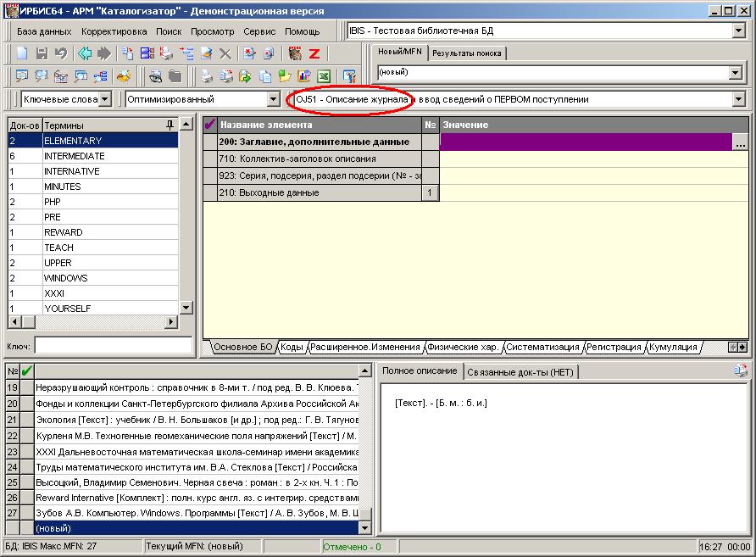The width and height of the screenshot is (756, 557).
Task: Click the icon at right of description tabs
Action: (x=740, y=370)
